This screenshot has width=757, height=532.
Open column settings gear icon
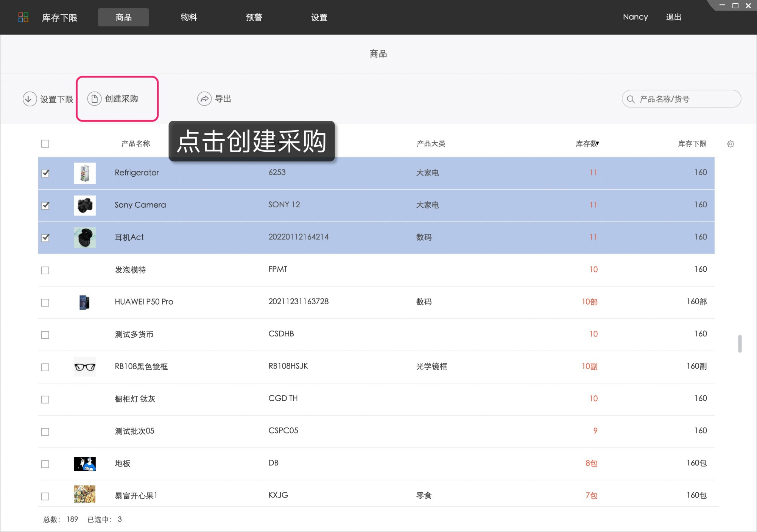coord(731,144)
